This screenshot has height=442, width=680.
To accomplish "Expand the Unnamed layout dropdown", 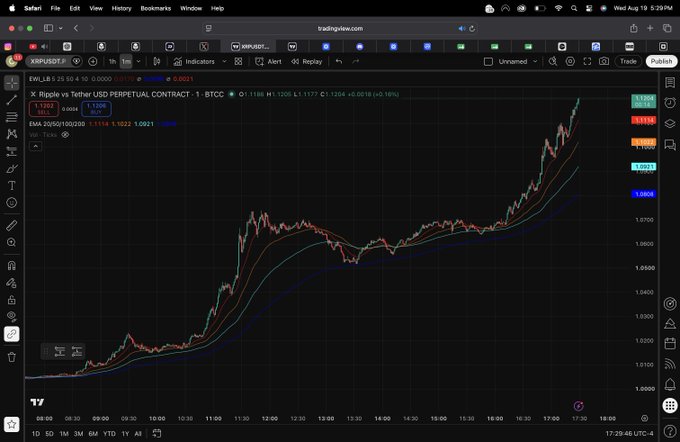I will coord(535,62).
